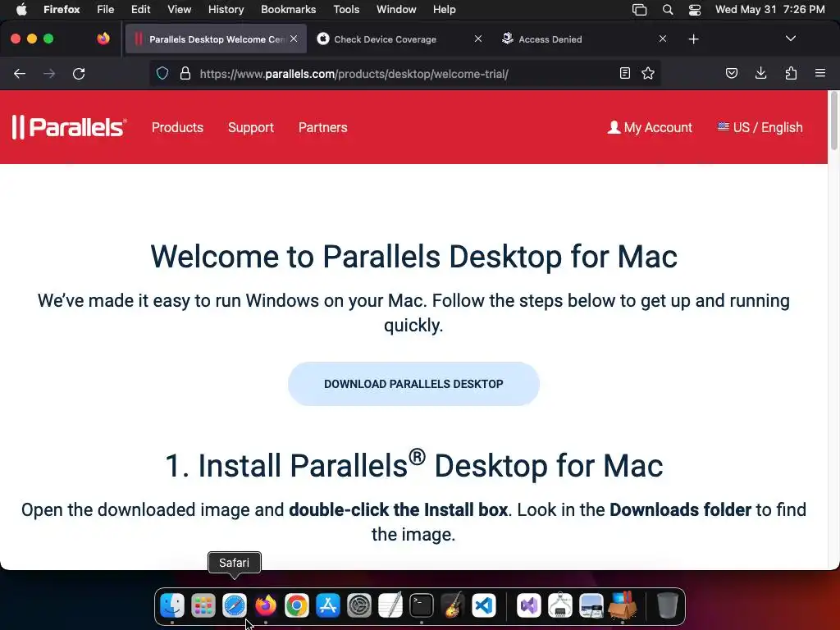Open Visual Studio Code in dock
The width and height of the screenshot is (840, 630).
(x=484, y=606)
